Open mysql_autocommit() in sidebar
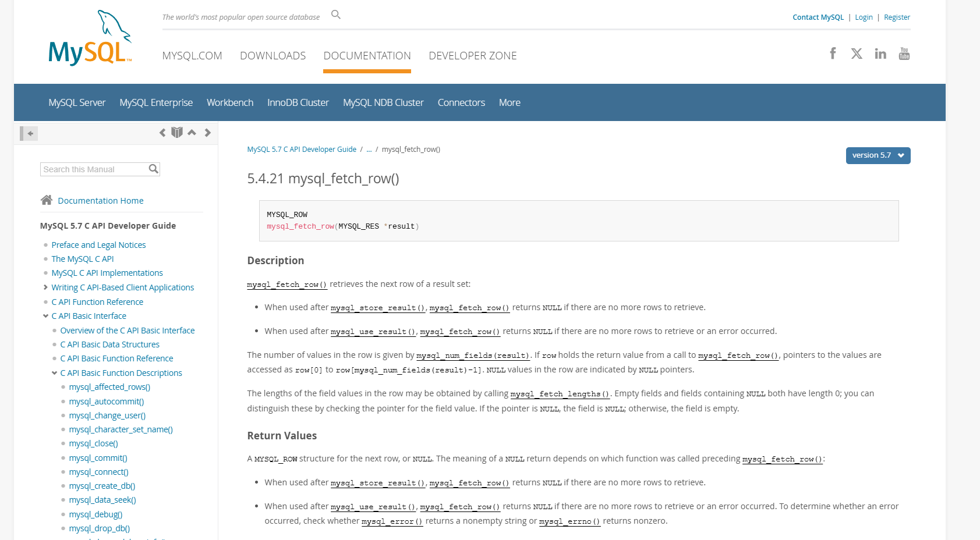 coord(107,402)
